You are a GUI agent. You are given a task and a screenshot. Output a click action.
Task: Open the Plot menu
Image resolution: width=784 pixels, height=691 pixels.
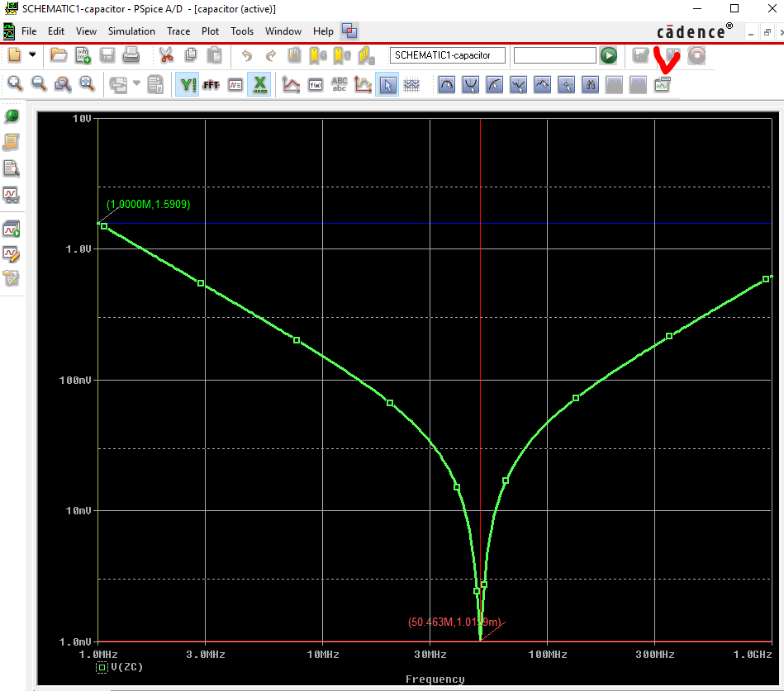tap(210, 31)
